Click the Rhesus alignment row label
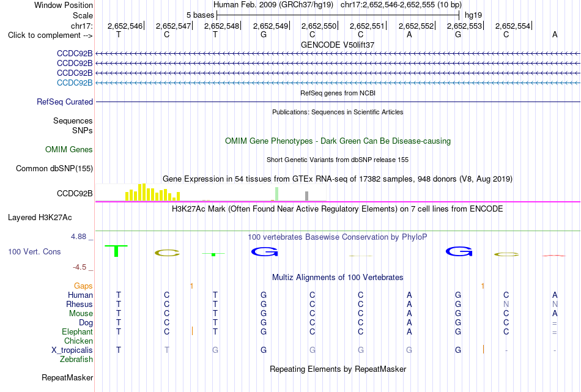This screenshot has height=392, width=581. (x=80, y=304)
